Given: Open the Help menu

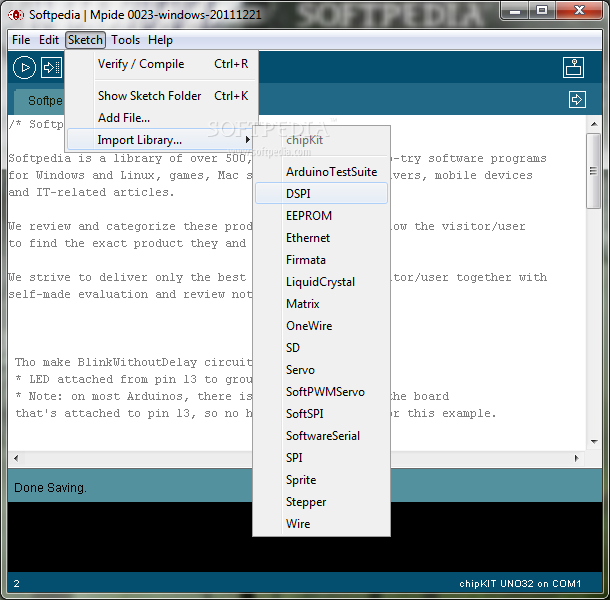Looking at the screenshot, I should tap(160, 40).
